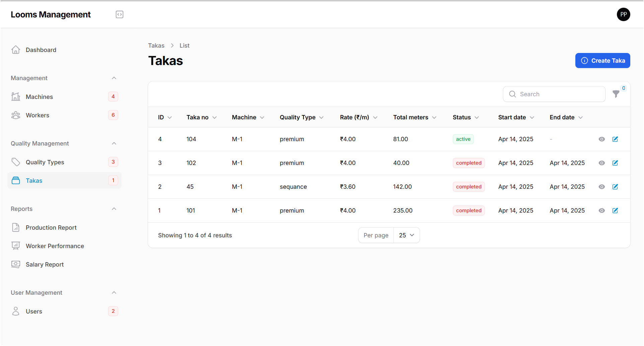This screenshot has height=346, width=644.
Task: Open the Takas breadcrumb link
Action: 156,45
